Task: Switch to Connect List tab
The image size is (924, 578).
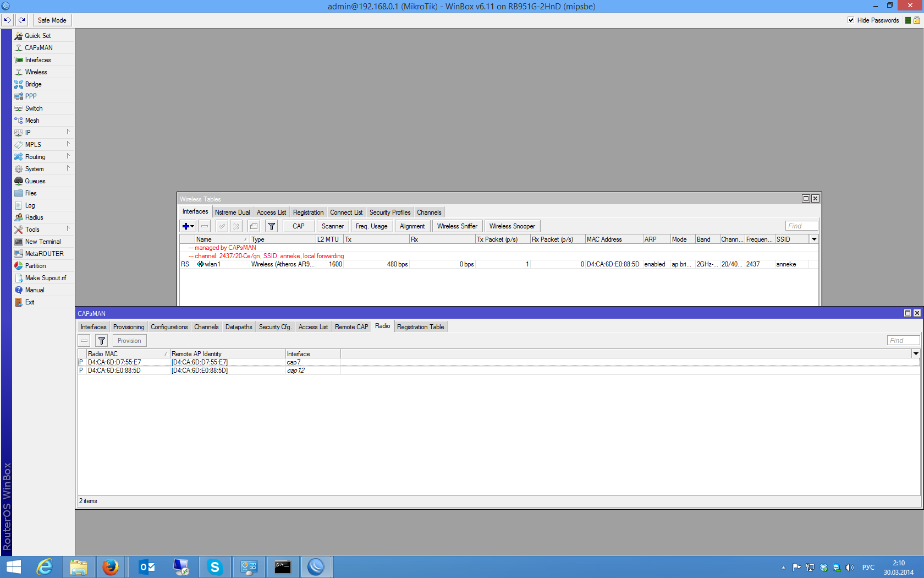Action: pos(346,212)
